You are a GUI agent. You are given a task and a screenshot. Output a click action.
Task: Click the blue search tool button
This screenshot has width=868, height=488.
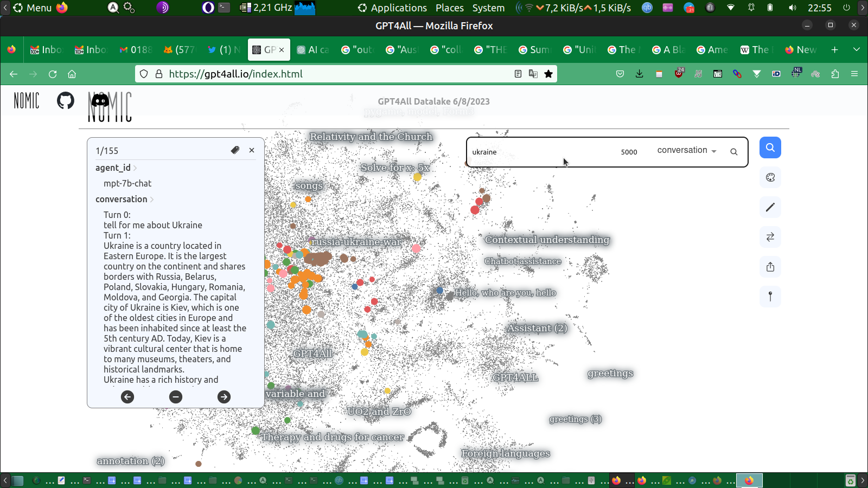pos(770,147)
